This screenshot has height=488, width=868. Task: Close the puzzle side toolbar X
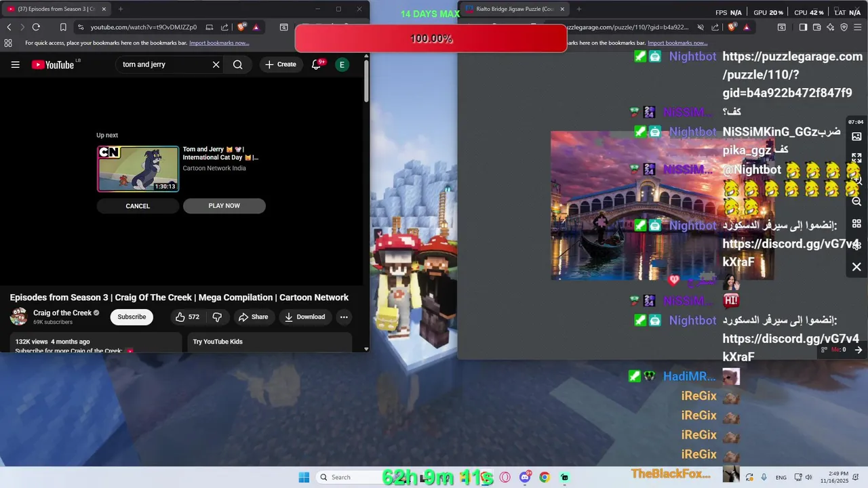click(x=856, y=267)
